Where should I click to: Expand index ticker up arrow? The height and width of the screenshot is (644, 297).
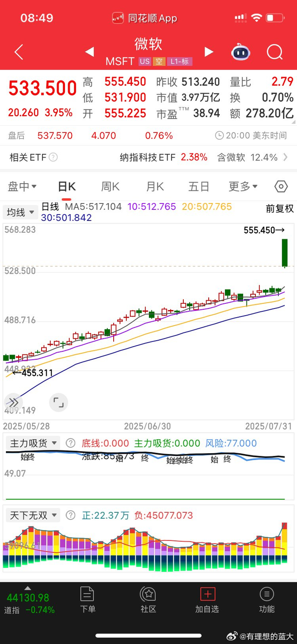[x=28, y=588]
